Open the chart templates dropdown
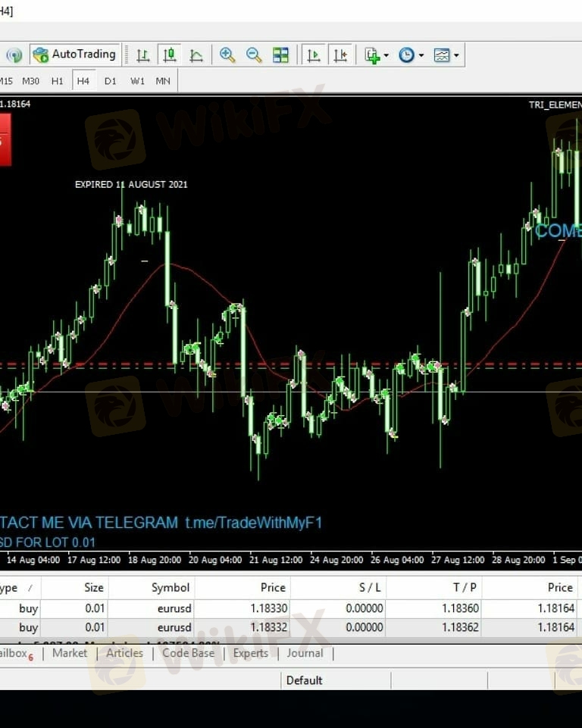The width and height of the screenshot is (582, 728). pos(446,55)
